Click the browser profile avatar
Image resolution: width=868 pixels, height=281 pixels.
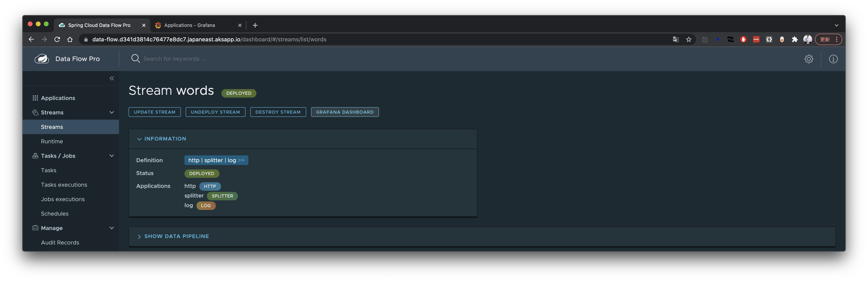click(807, 39)
